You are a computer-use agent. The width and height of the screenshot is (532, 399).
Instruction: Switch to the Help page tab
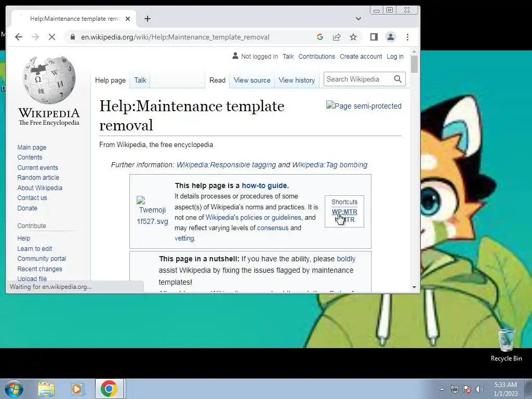tap(110, 81)
